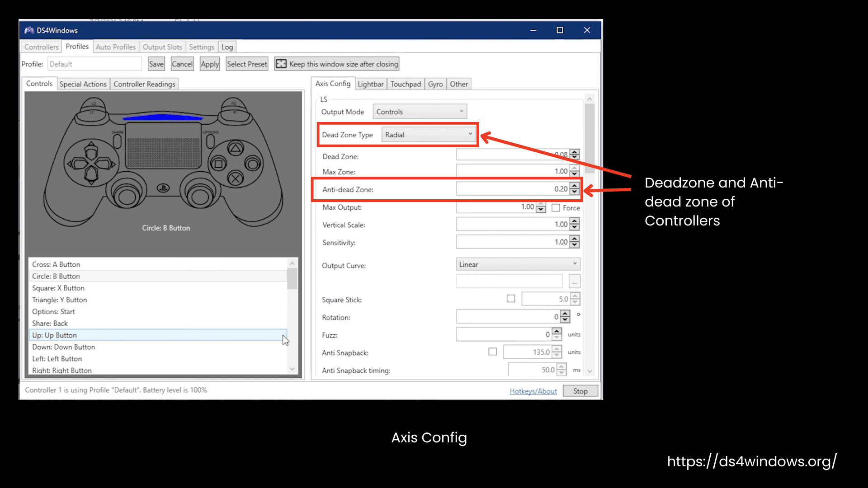Click the window-size icon beside Keep this window size

[281, 64]
